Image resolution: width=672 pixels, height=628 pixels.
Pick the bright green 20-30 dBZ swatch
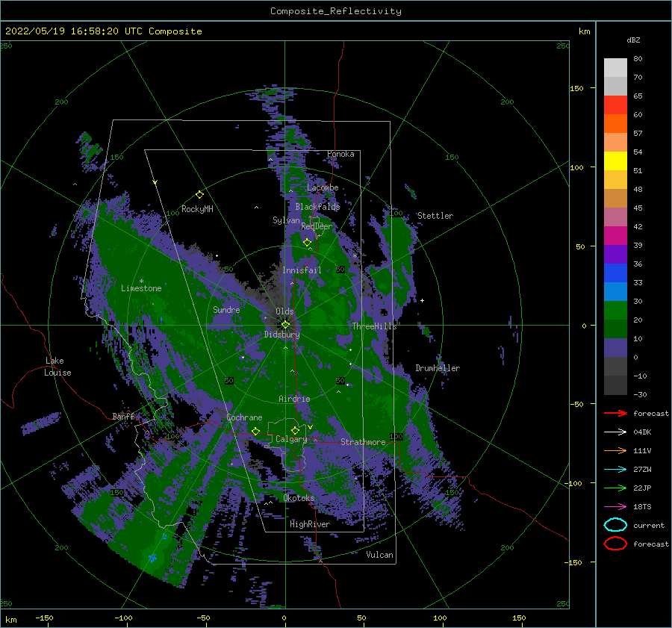pos(615,311)
